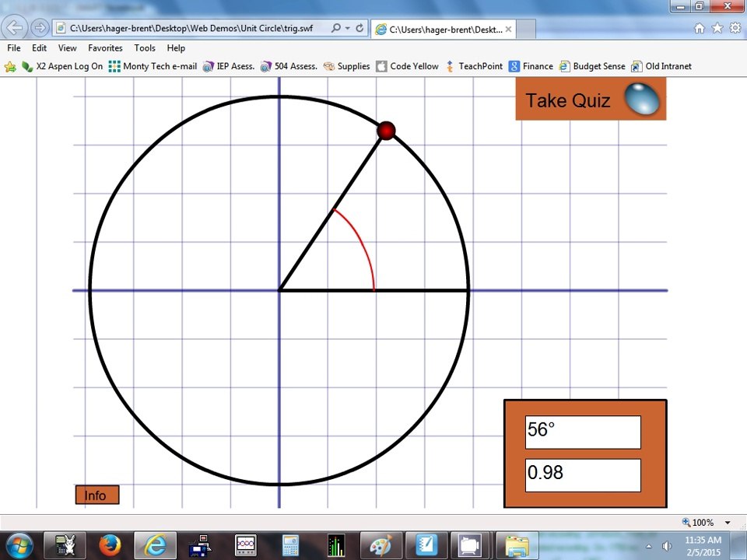Open the green bars meter taskbar icon
The height and width of the screenshot is (560, 747).
pyautogui.click(x=336, y=545)
